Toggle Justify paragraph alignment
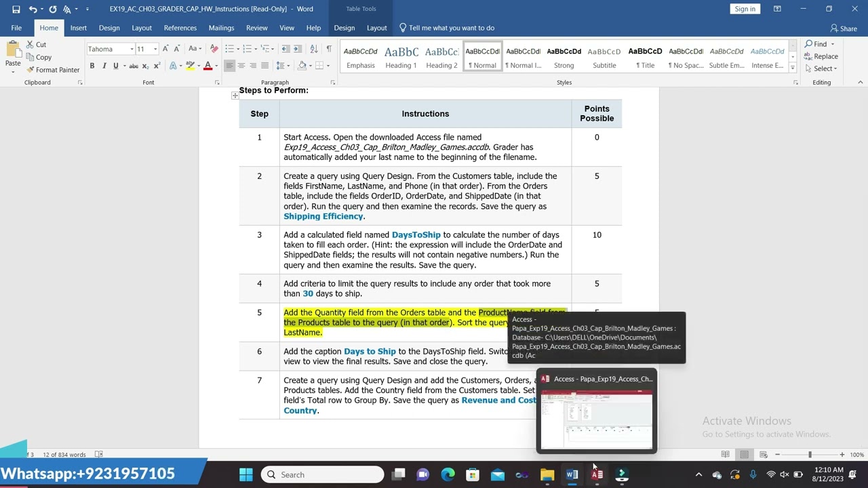Screen dimensions: 868x488 (x=264, y=66)
